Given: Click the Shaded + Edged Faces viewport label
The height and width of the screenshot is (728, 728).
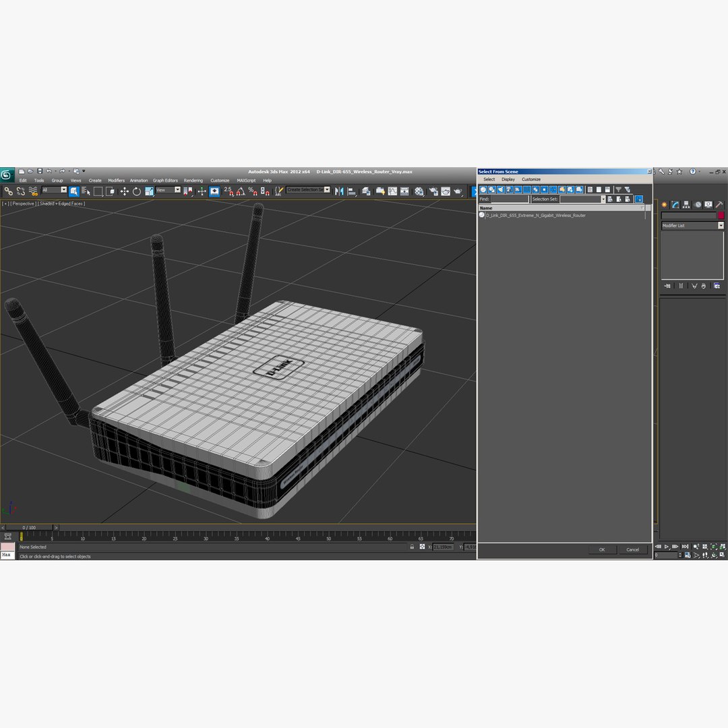Looking at the screenshot, I should [x=61, y=204].
